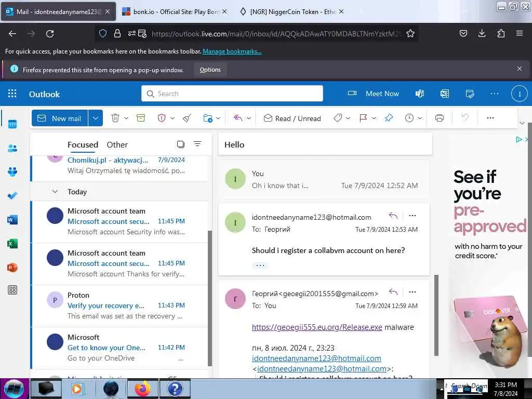Snooze message with clock icon

click(x=409, y=118)
